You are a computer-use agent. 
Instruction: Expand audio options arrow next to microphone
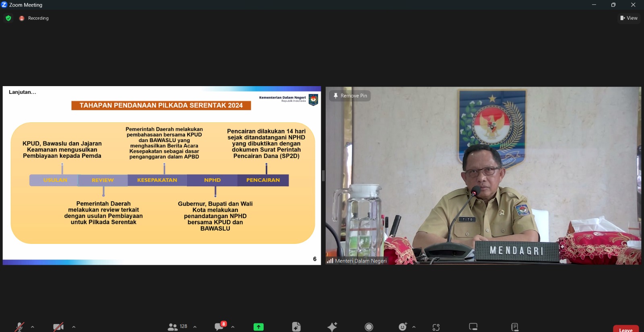(33, 327)
